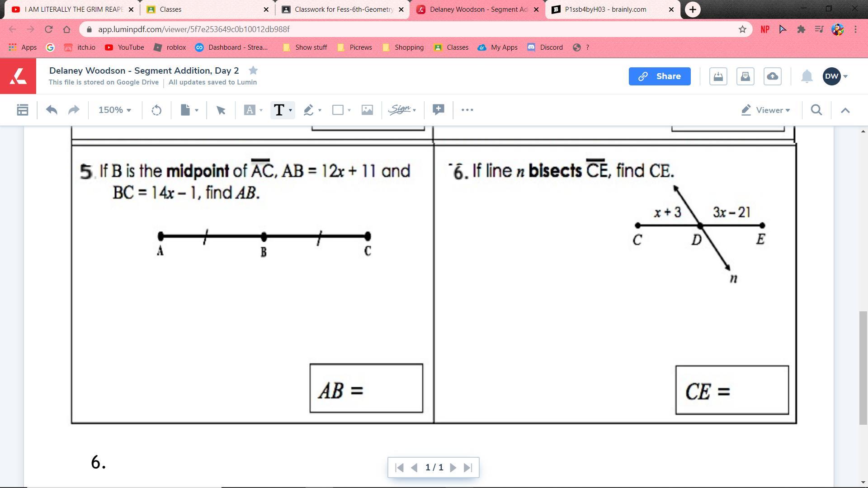Switch to the brainly.com browser tab
868x488 pixels.
pyautogui.click(x=605, y=9)
